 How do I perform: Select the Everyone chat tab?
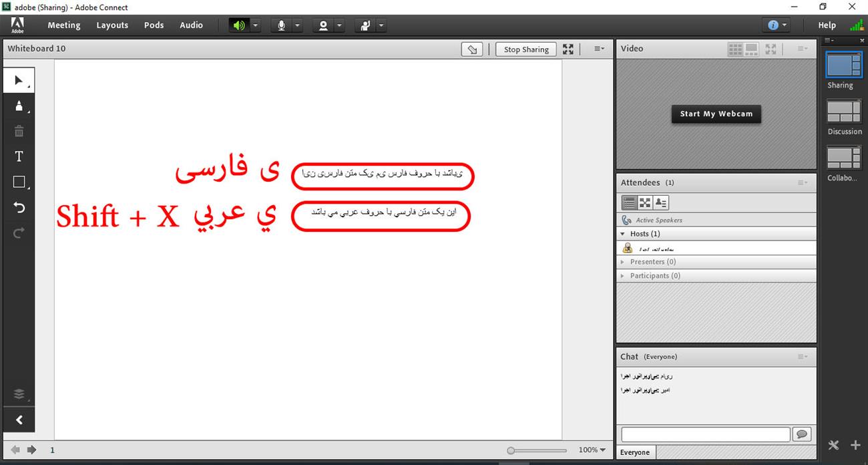[x=635, y=452]
